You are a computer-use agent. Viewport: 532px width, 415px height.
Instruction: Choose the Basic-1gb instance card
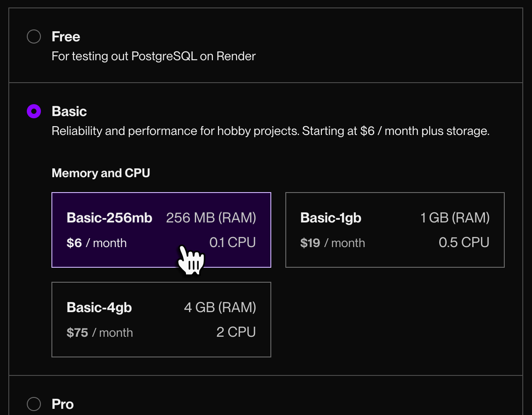tap(394, 229)
